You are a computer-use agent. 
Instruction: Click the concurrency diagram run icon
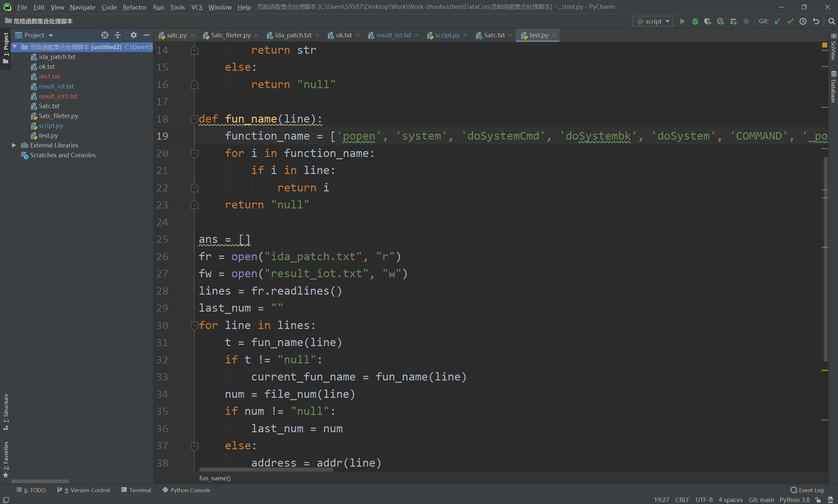pyautogui.click(x=733, y=21)
